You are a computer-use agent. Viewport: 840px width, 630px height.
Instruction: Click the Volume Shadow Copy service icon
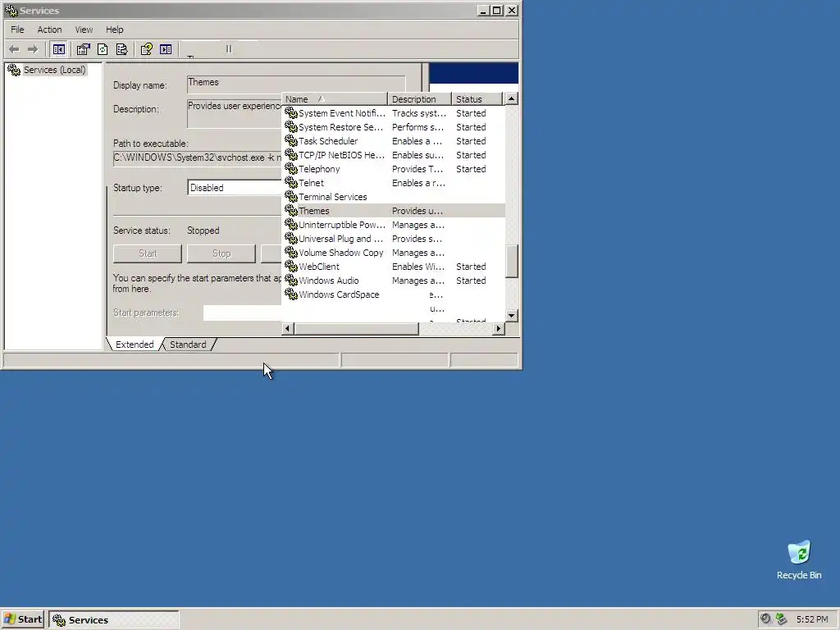291,253
